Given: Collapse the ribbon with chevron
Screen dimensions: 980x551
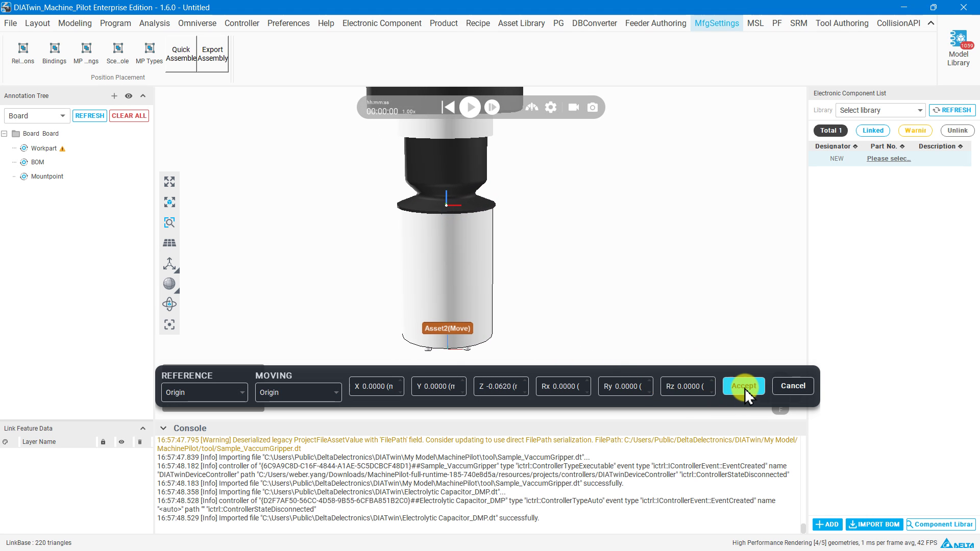Looking at the screenshot, I should point(931,23).
